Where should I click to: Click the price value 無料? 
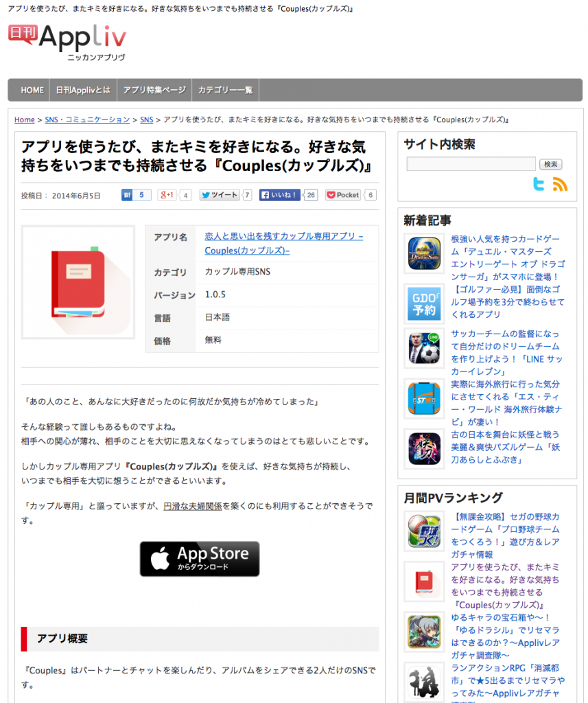pyautogui.click(x=213, y=341)
